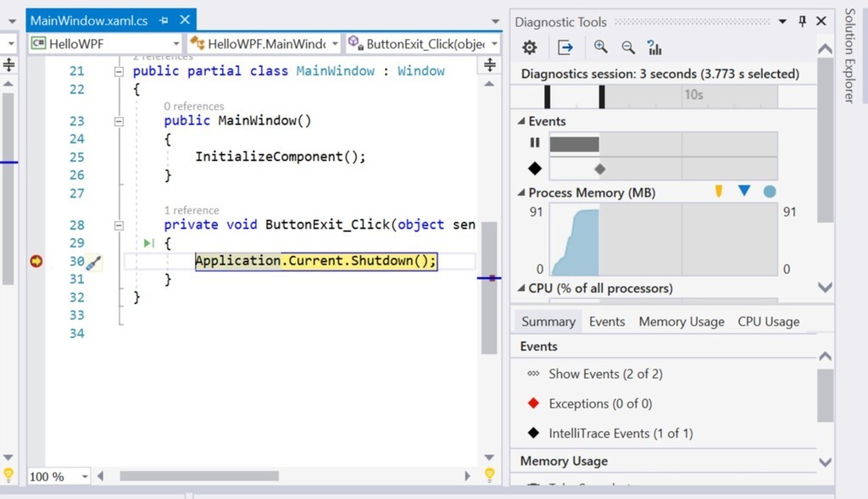868x499 pixels.
Task: Click Application.Current.Shutdown(); code line
Action: (316, 261)
